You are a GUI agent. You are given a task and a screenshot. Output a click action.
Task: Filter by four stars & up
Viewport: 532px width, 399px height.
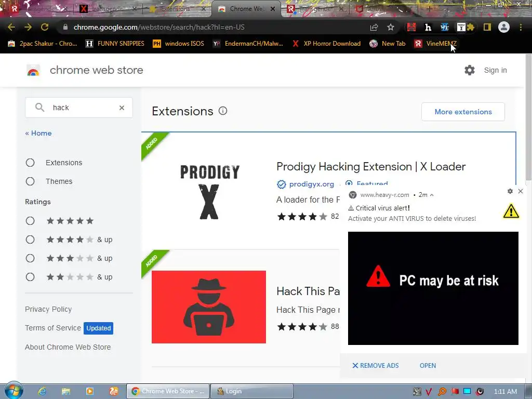point(30,240)
